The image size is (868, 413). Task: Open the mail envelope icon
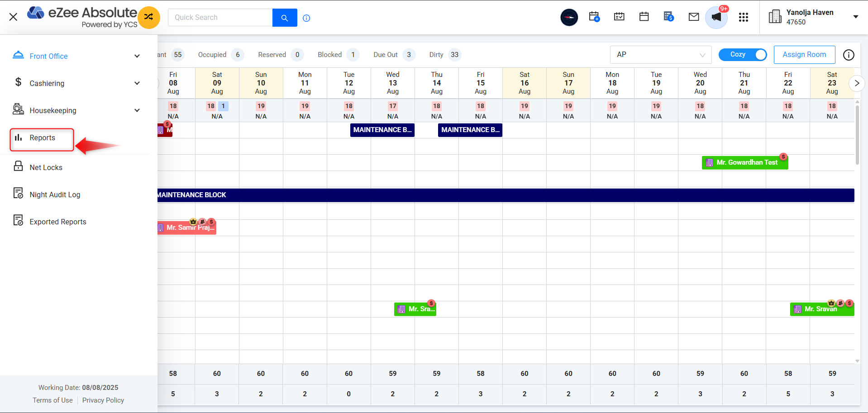693,17
